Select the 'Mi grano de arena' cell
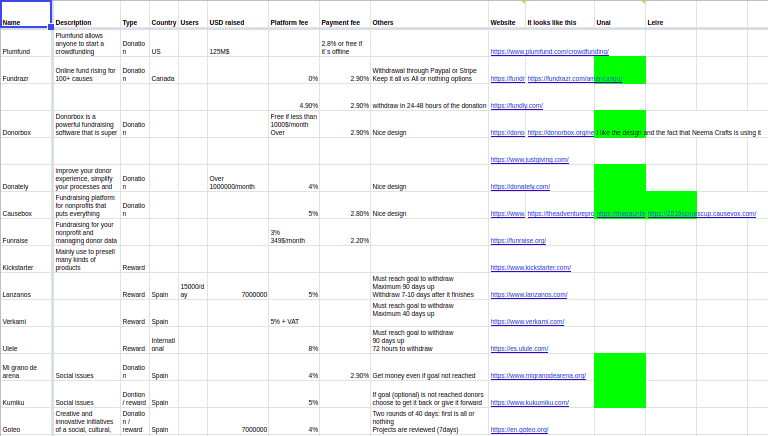This screenshot has width=768, height=436. (26, 367)
